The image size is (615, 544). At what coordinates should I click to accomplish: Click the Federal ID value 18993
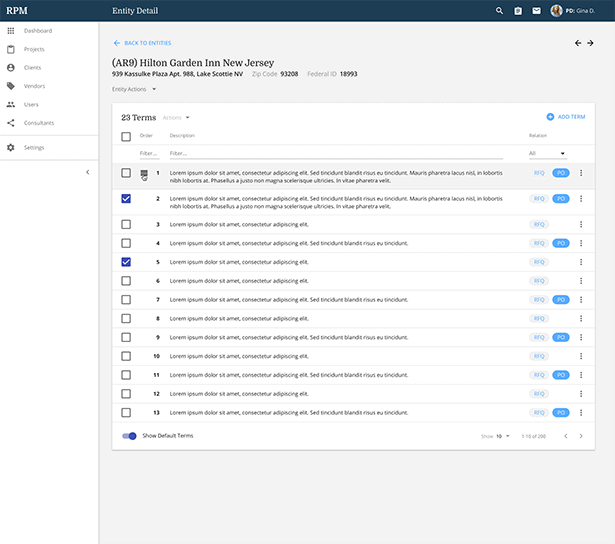[x=348, y=74]
